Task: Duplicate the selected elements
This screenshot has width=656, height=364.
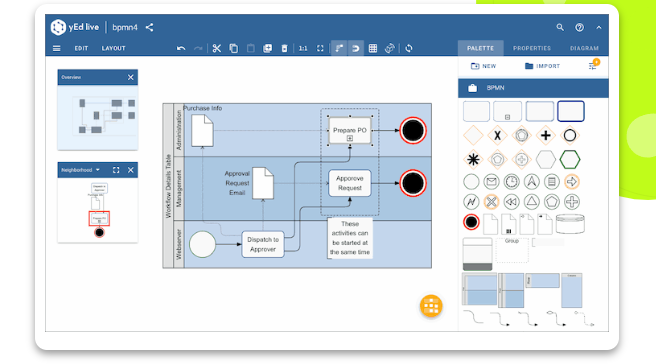Action: click(x=267, y=48)
